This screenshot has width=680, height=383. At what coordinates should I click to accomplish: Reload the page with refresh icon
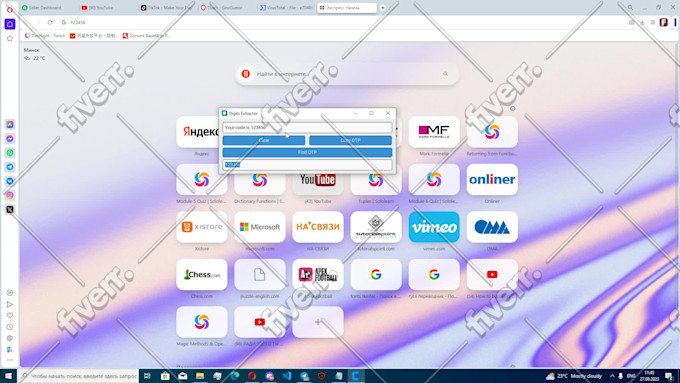pyautogui.click(x=50, y=23)
